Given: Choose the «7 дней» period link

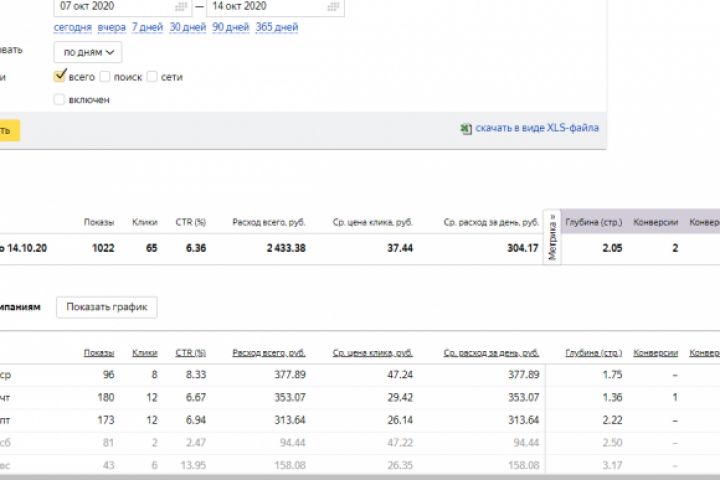Looking at the screenshot, I should [x=147, y=27].
